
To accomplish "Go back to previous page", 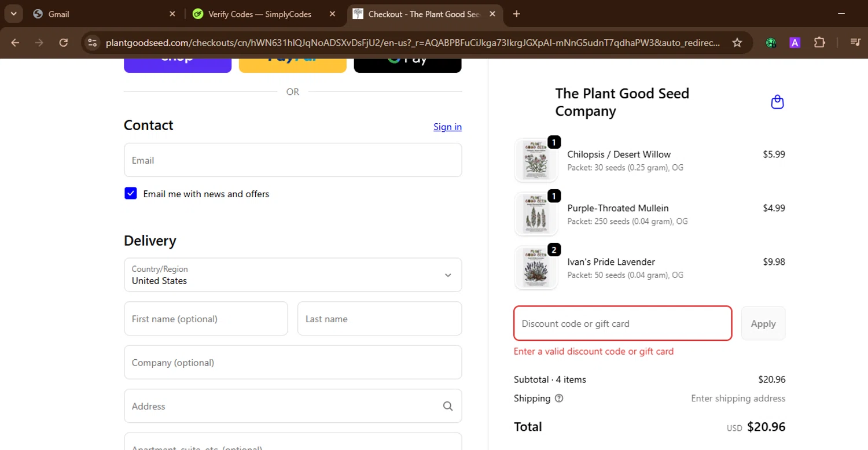I will 16,42.
